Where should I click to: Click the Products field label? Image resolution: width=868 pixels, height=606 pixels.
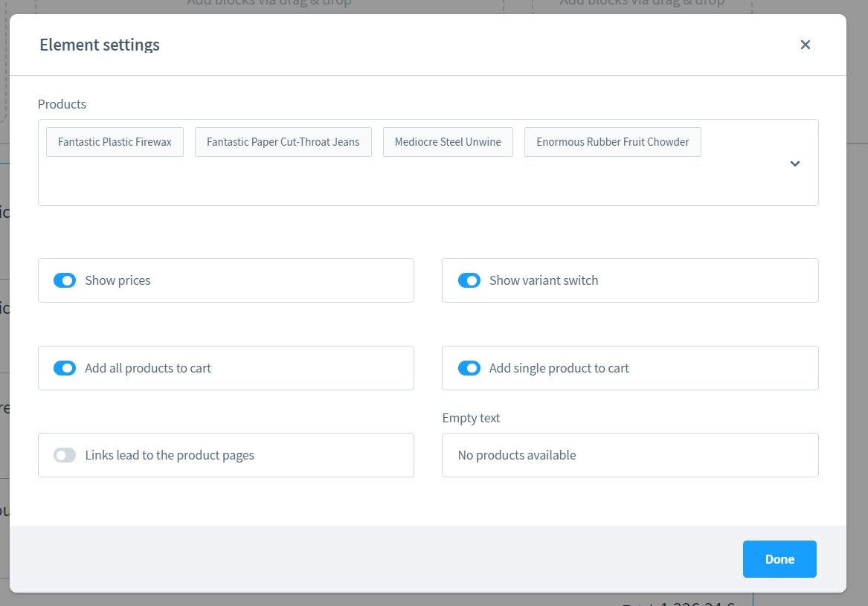click(x=62, y=104)
